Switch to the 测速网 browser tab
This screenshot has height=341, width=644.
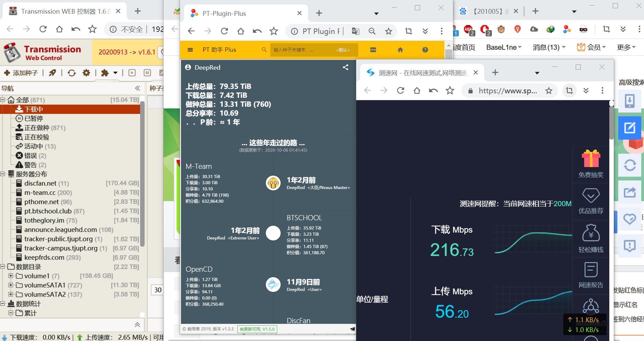(422, 73)
